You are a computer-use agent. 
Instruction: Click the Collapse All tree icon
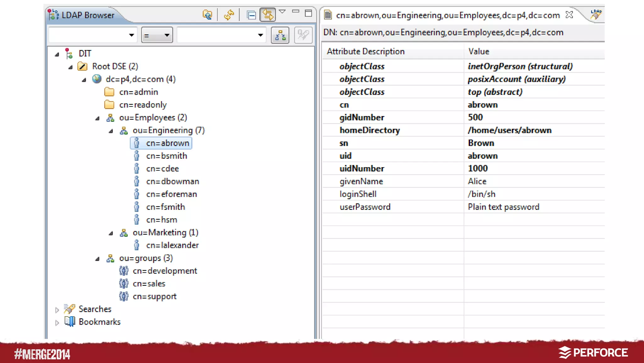[251, 15]
